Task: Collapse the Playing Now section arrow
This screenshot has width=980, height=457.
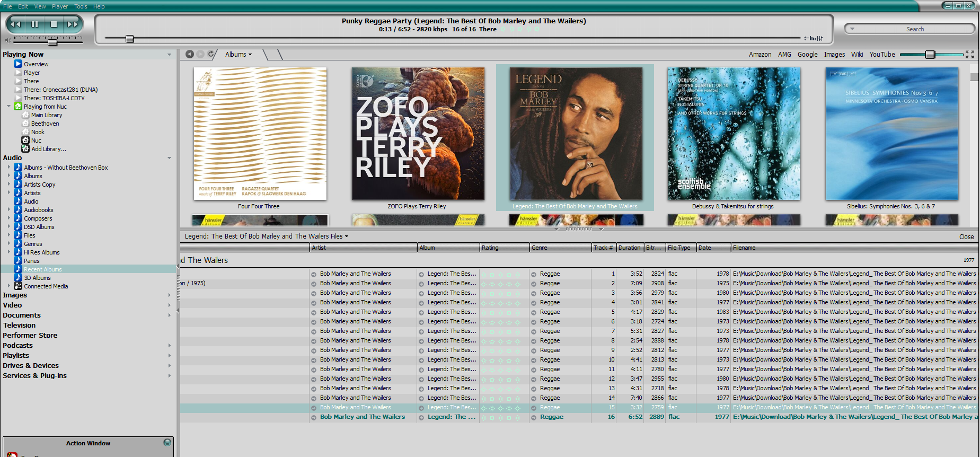Action: pos(169,55)
